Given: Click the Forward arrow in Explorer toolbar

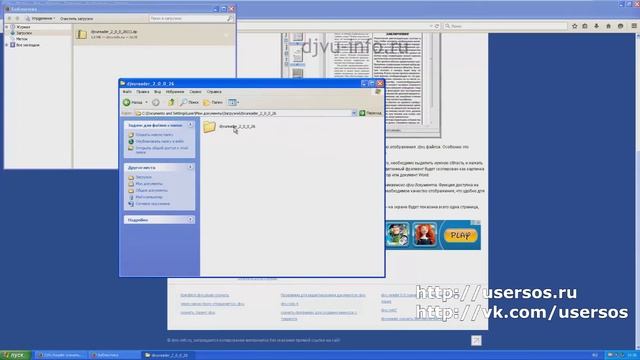Looking at the screenshot, I should coord(156,102).
